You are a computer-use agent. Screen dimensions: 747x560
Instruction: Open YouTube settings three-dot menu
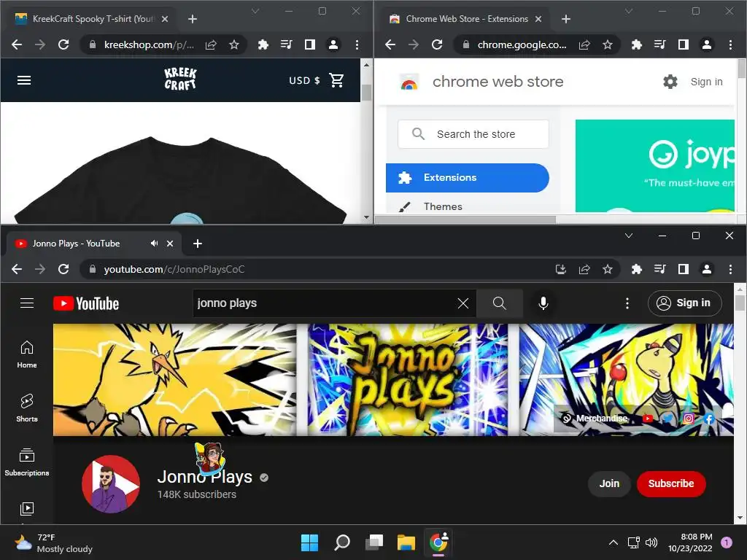(x=627, y=303)
